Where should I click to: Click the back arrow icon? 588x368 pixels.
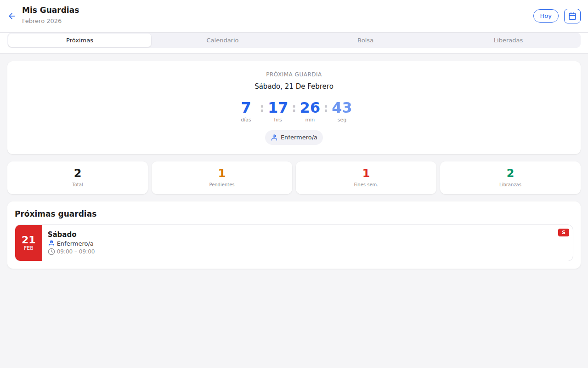[12, 16]
